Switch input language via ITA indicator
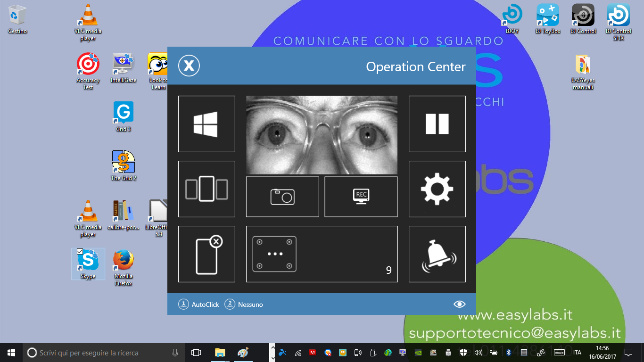644x362 pixels. [577, 352]
